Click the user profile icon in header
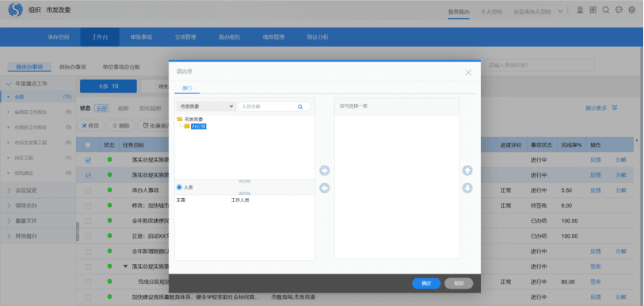Screen dimensions: 644x306 (x=580, y=10)
